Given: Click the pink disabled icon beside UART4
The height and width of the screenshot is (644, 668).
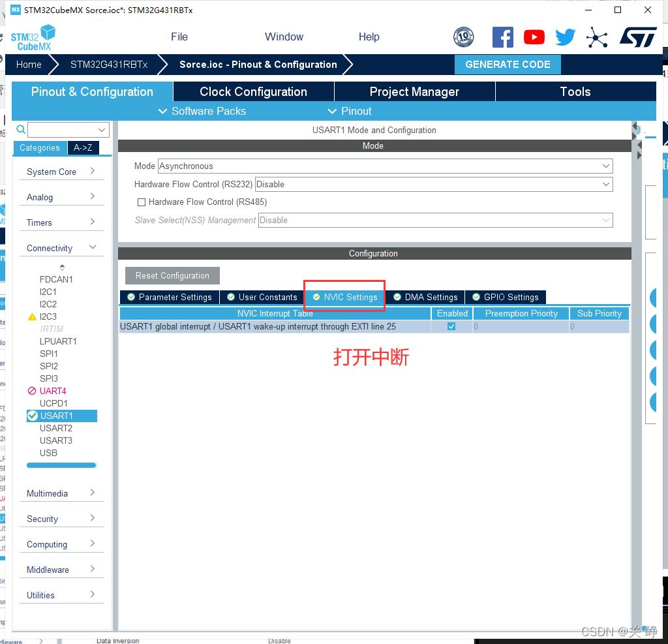Looking at the screenshot, I should pos(32,391).
